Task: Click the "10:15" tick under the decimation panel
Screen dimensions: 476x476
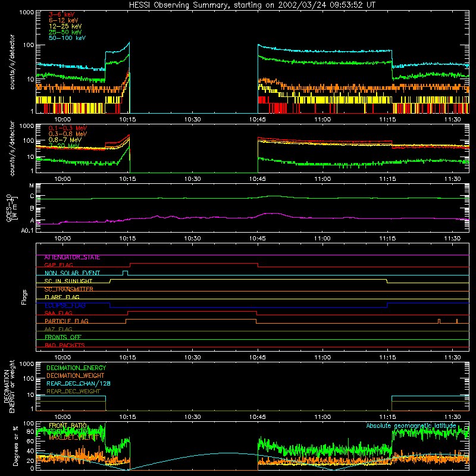Action: (127, 417)
